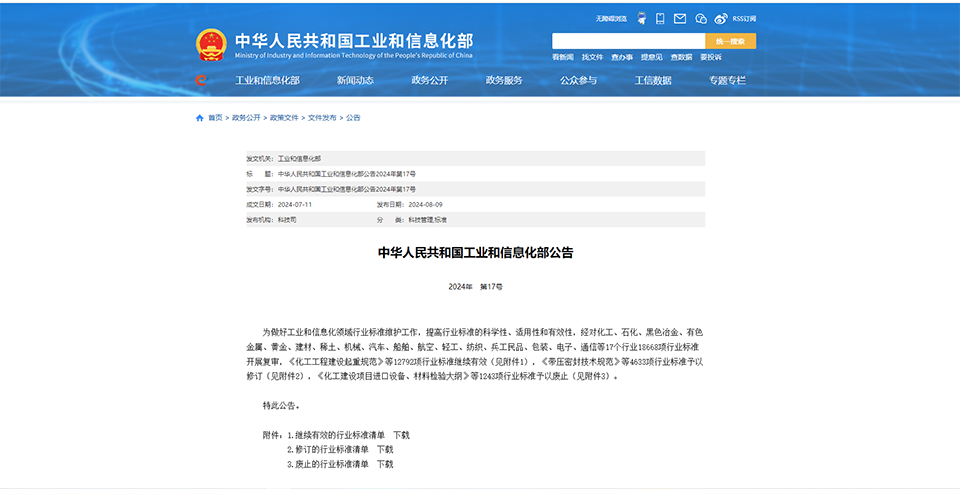
Task: Open the Weibo icon link
Action: pyautogui.click(x=720, y=18)
